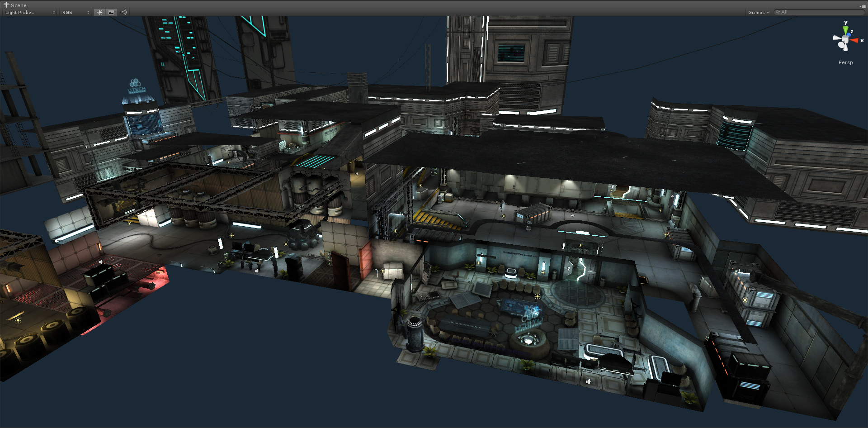
Task: Toggle scene audio with the speaker icon
Action: [123, 12]
